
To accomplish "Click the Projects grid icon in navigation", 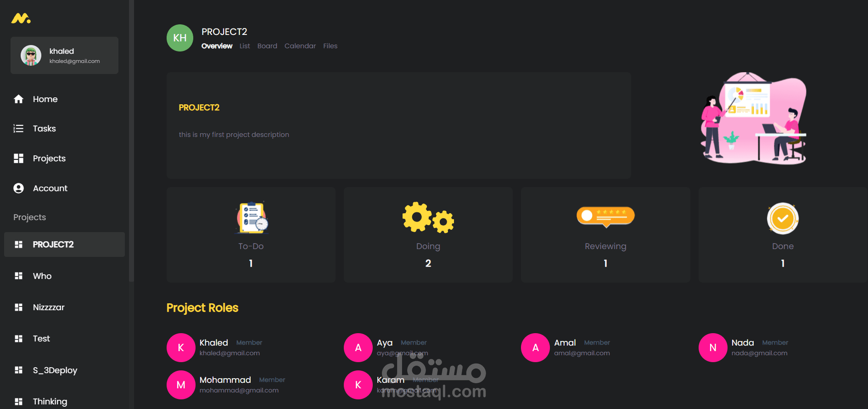I will [18, 159].
